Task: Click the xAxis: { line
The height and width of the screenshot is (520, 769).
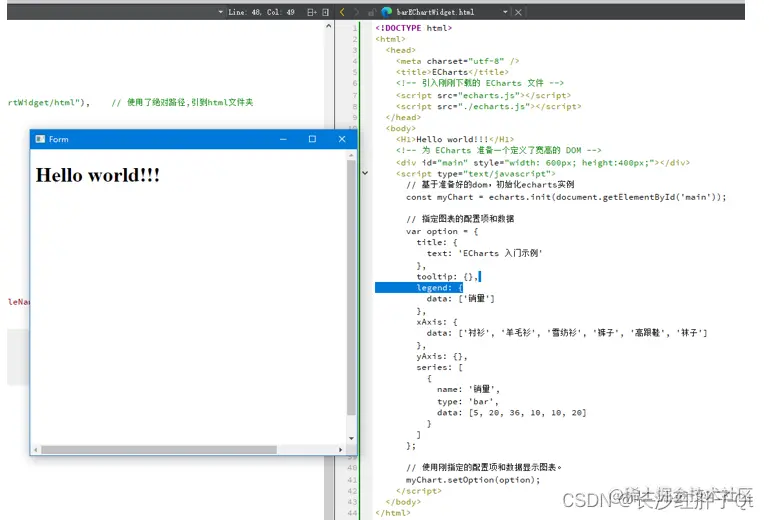Action: pyautogui.click(x=437, y=322)
